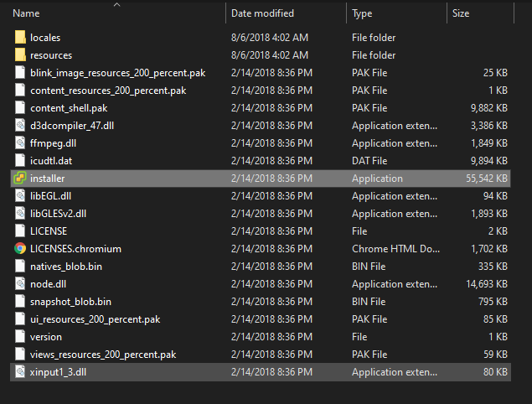This screenshot has width=532, height=404.
Task: Select the locales folder icon
Action: tap(20, 38)
